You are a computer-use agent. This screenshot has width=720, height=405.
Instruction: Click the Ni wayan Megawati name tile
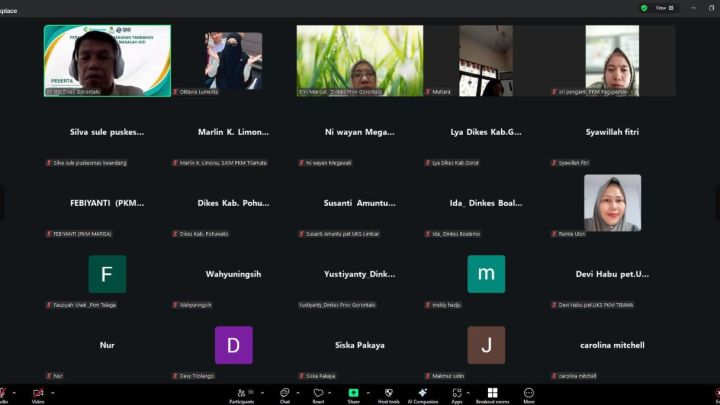360,132
